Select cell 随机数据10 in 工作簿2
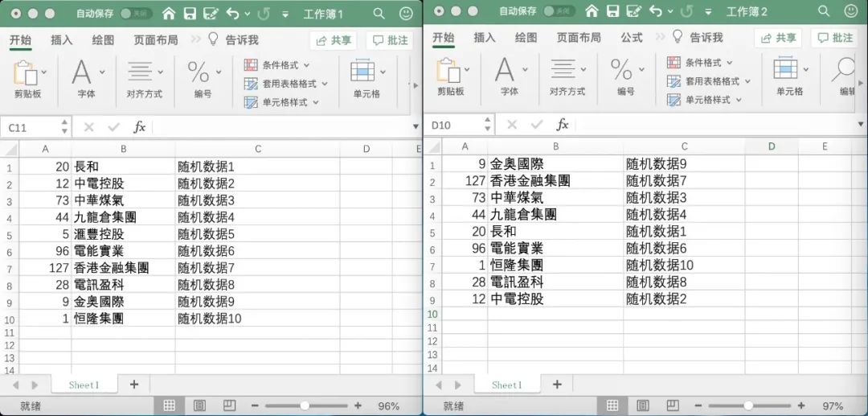This screenshot has width=868, height=416. pyautogui.click(x=684, y=266)
